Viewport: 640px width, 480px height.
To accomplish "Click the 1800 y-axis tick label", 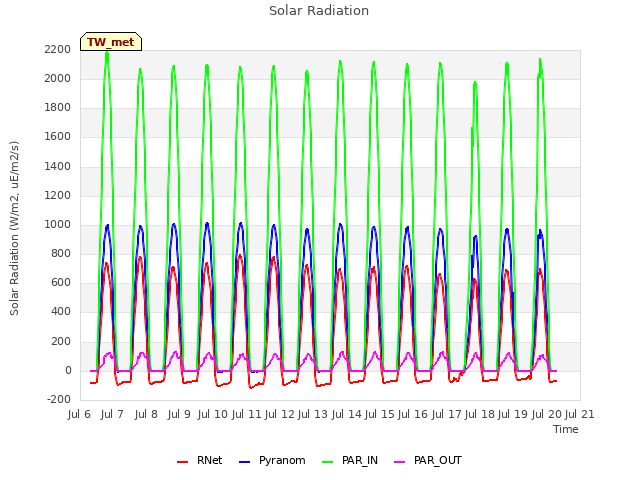I will (58, 108).
